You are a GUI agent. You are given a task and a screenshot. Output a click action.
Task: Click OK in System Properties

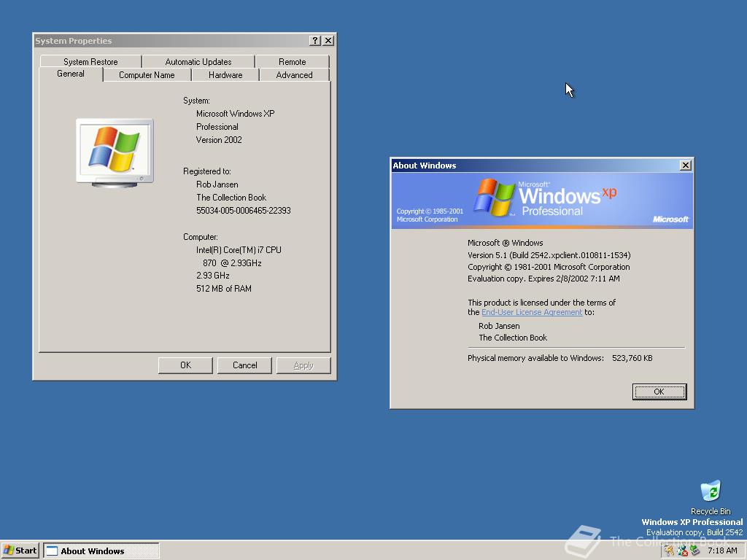(185, 365)
